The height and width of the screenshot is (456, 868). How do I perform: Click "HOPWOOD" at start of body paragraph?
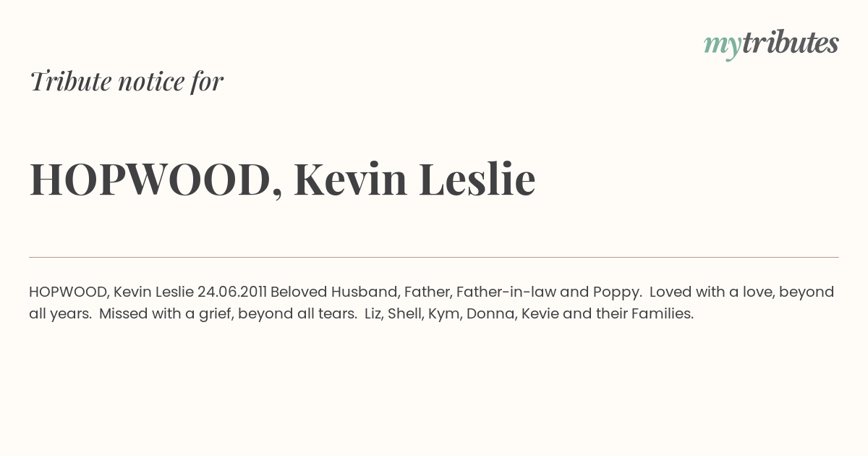(69, 292)
